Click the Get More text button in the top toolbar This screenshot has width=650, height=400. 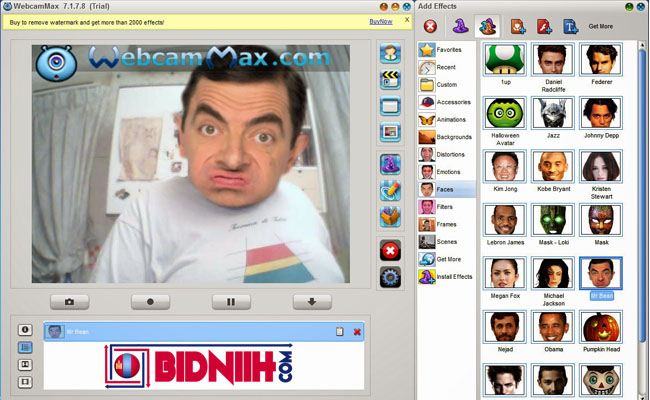600,26
